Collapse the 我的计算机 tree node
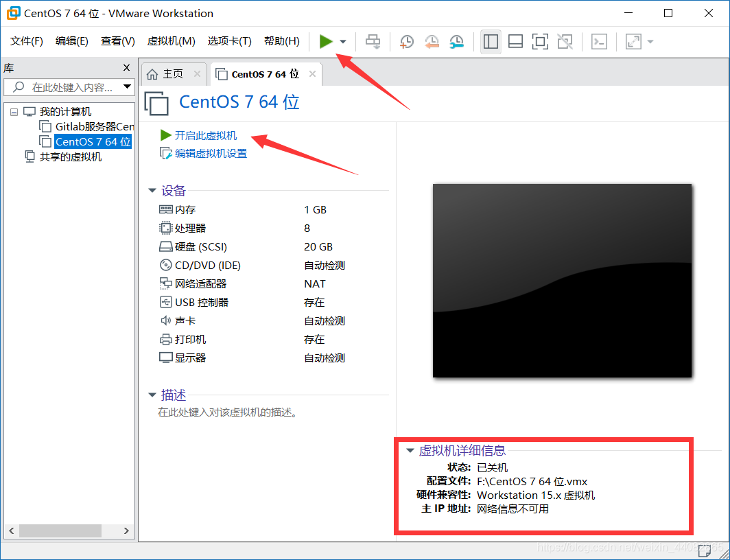The image size is (730, 560). coord(14,112)
